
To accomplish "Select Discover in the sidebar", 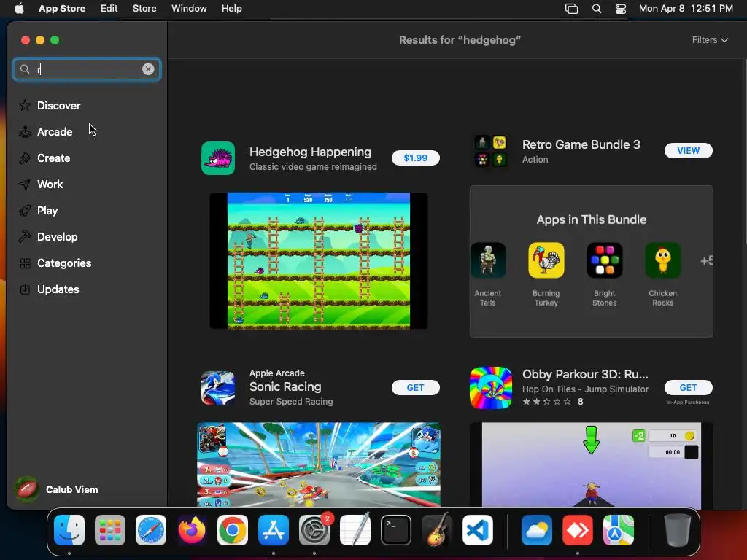I will point(58,105).
